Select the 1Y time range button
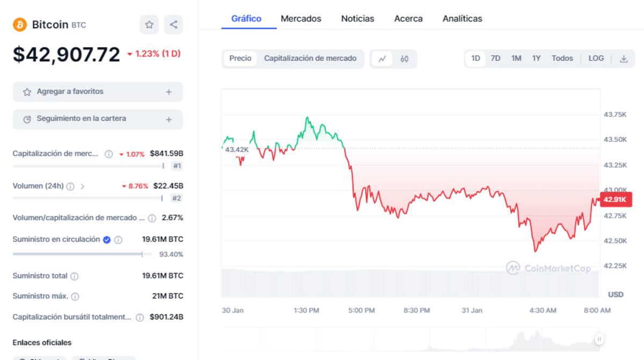Image resolution: width=644 pixels, height=360 pixels. [536, 59]
